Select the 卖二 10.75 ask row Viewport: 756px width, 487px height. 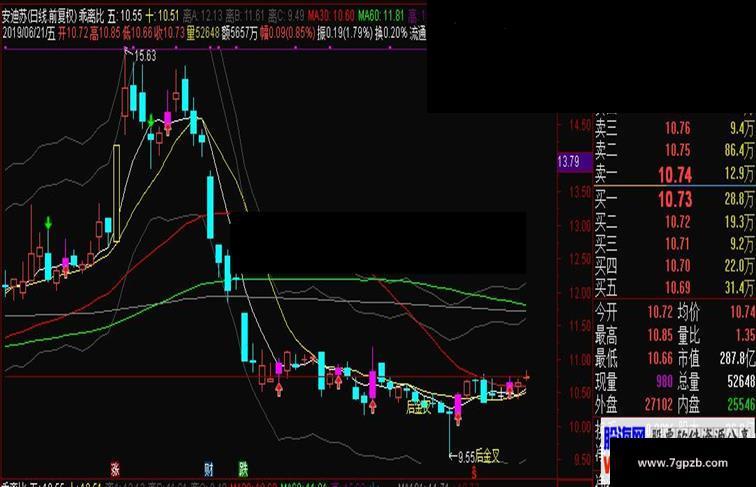(675, 150)
